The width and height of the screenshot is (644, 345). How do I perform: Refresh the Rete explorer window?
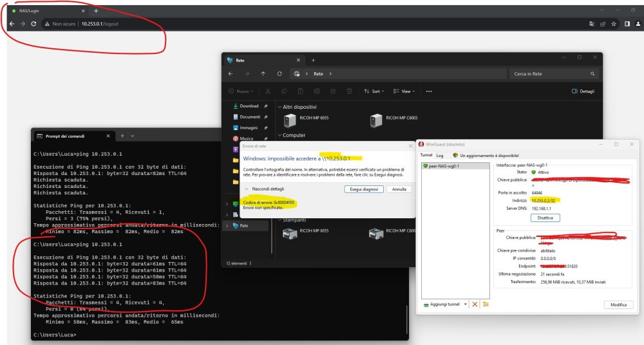coord(279,74)
